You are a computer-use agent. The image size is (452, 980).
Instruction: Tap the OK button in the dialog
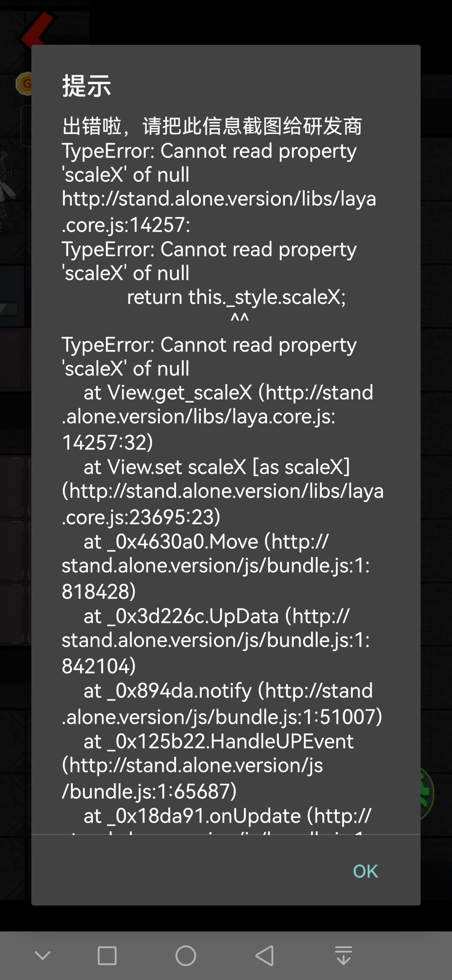coord(365,872)
